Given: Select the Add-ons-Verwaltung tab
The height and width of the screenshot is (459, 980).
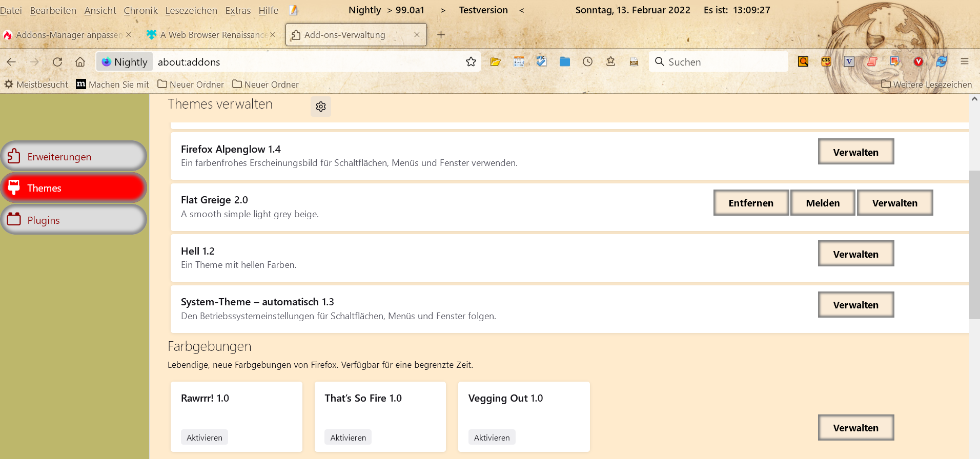Looking at the screenshot, I should pyautogui.click(x=356, y=35).
